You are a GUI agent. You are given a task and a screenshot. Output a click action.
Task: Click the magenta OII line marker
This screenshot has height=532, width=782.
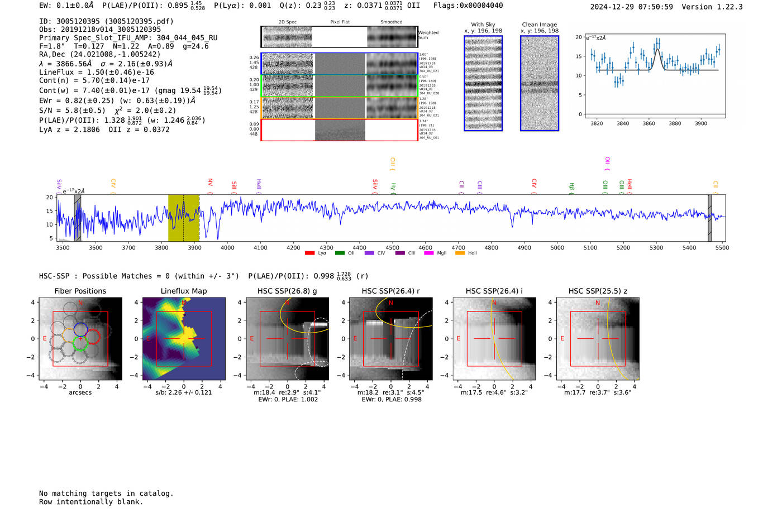[x=607, y=163]
